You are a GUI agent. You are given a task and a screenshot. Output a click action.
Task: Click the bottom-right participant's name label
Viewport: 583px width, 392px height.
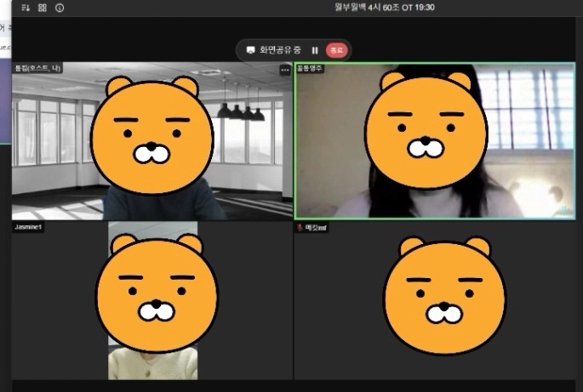point(316,228)
